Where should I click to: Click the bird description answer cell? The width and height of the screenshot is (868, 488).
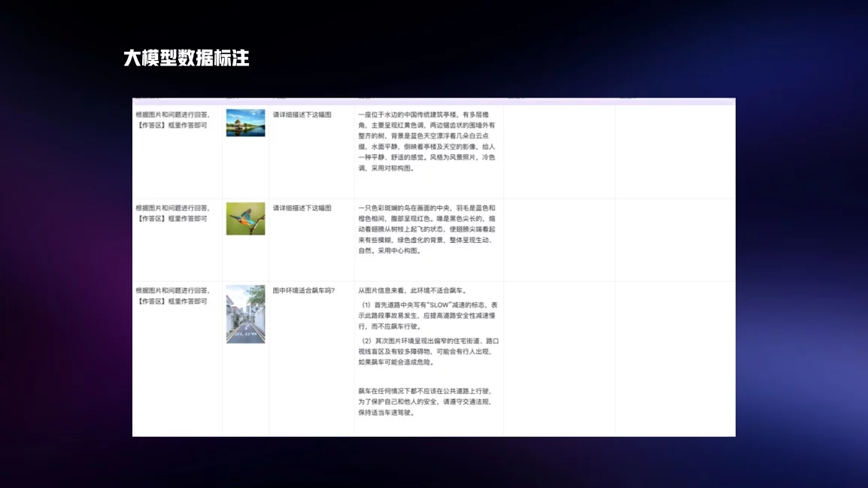click(x=429, y=229)
